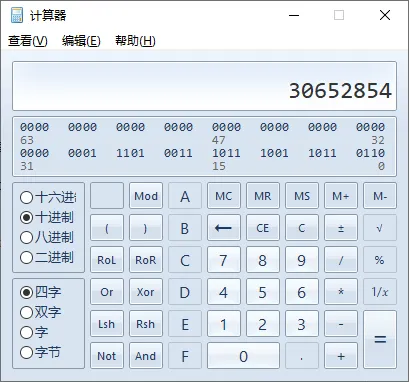
Task: Click the digit 0 key
Action: 243,356
